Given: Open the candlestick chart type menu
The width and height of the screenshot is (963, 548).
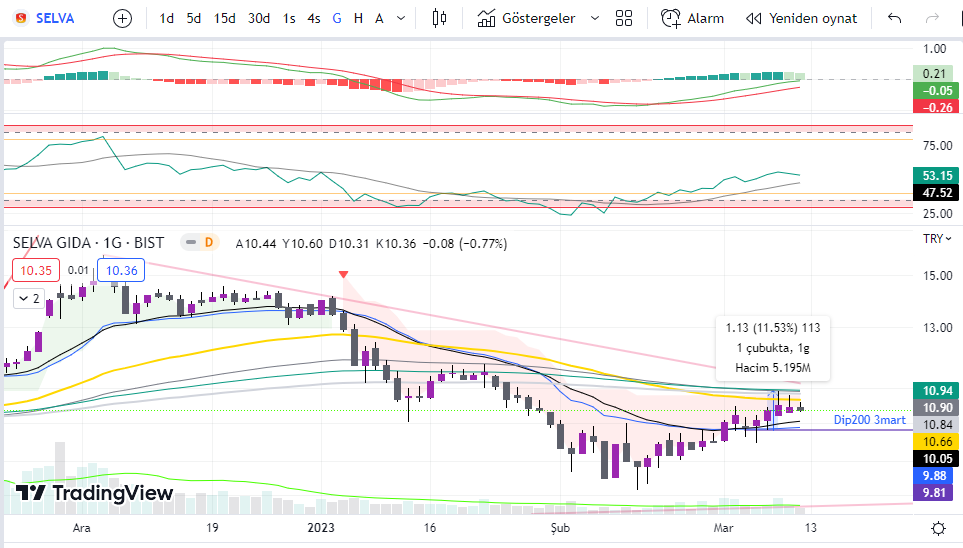Looking at the screenshot, I should pyautogui.click(x=439, y=18).
